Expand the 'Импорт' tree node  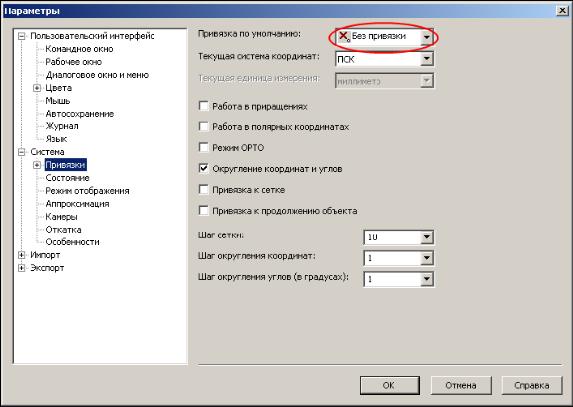[22, 255]
